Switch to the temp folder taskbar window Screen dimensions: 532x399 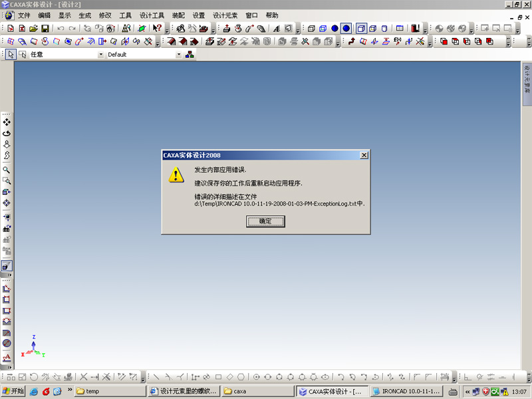pos(110,391)
